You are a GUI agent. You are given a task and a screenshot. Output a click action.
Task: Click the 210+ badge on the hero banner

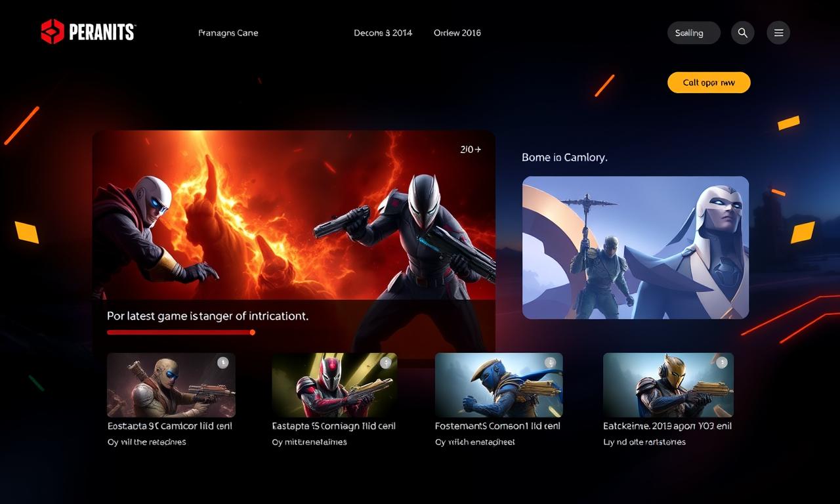(471, 150)
